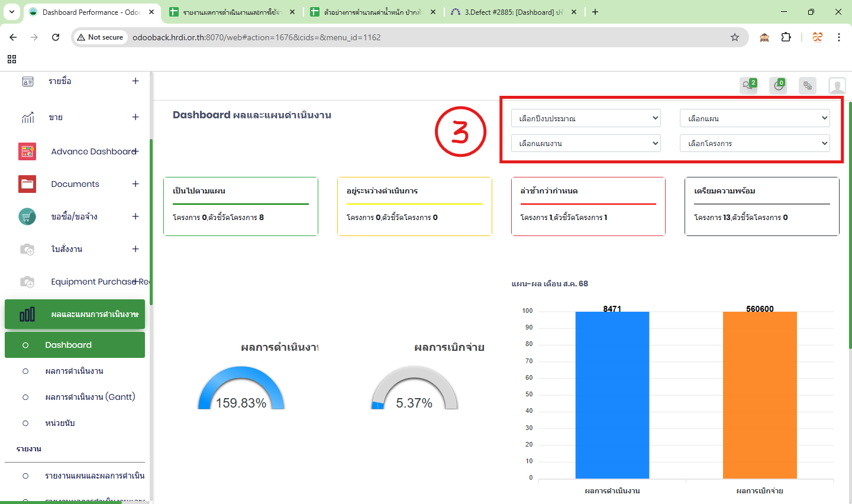Open the Documents folder icon
This screenshot has width=852, height=504.
(x=27, y=184)
